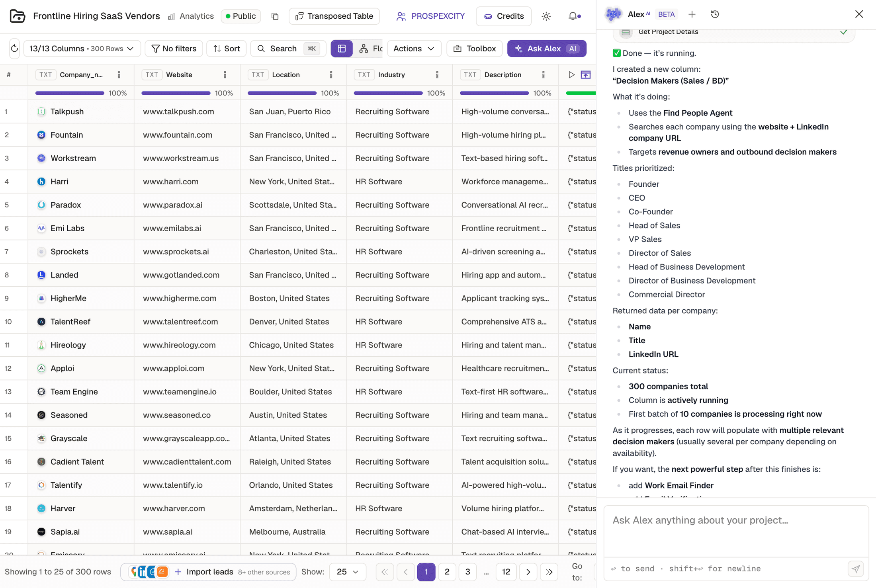Select Workstream company name cell

(x=81, y=158)
